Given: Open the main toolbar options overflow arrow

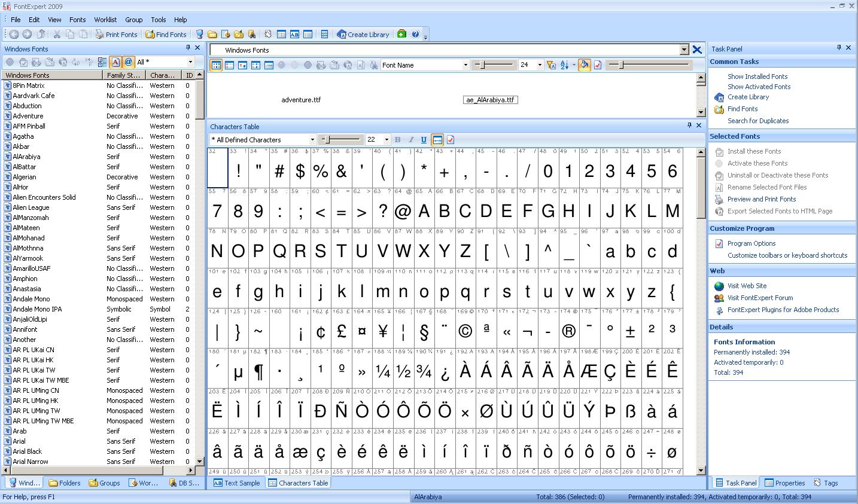Looking at the screenshot, I should 425,36.
